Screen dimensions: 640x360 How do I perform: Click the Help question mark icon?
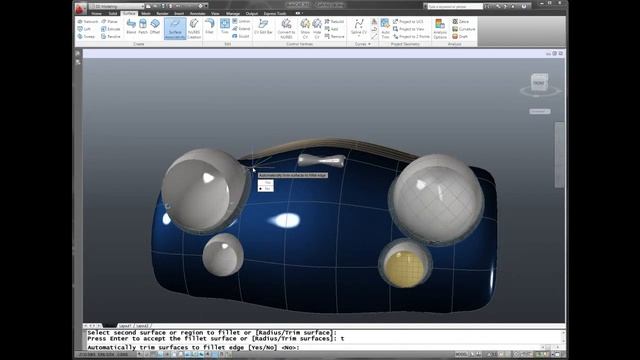pyautogui.click(x=524, y=7)
